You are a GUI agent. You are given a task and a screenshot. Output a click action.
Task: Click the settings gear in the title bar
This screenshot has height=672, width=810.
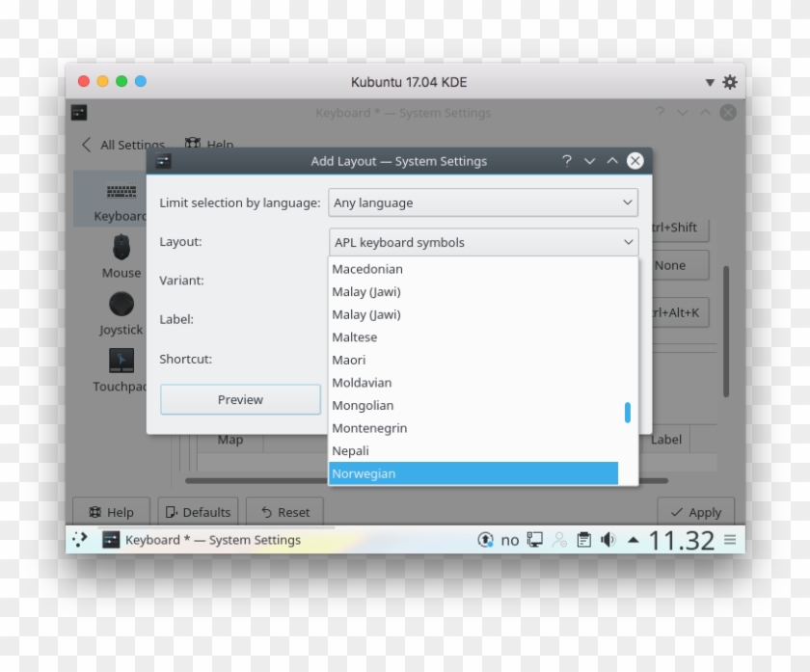tap(728, 82)
